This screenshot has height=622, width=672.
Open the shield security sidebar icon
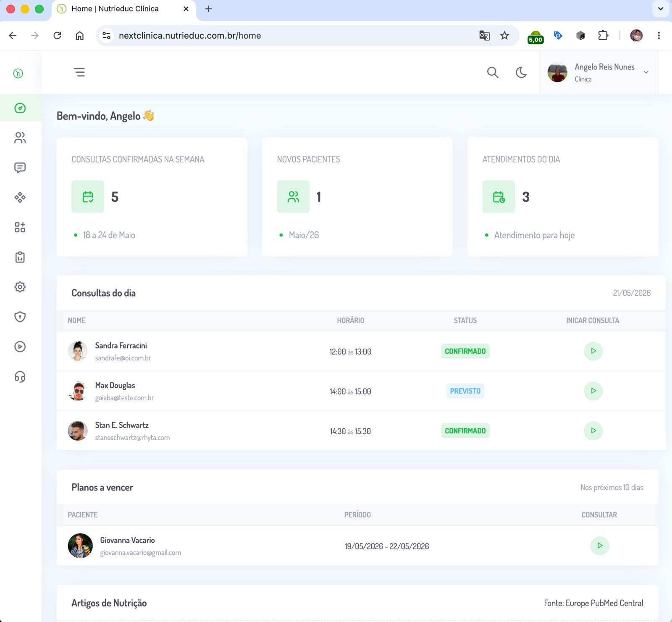pos(20,317)
